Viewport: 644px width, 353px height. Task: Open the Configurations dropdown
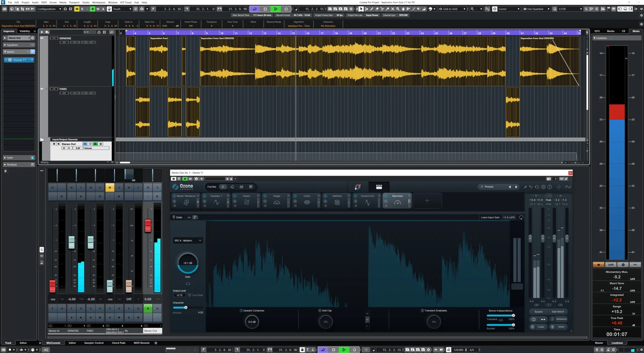49,9
